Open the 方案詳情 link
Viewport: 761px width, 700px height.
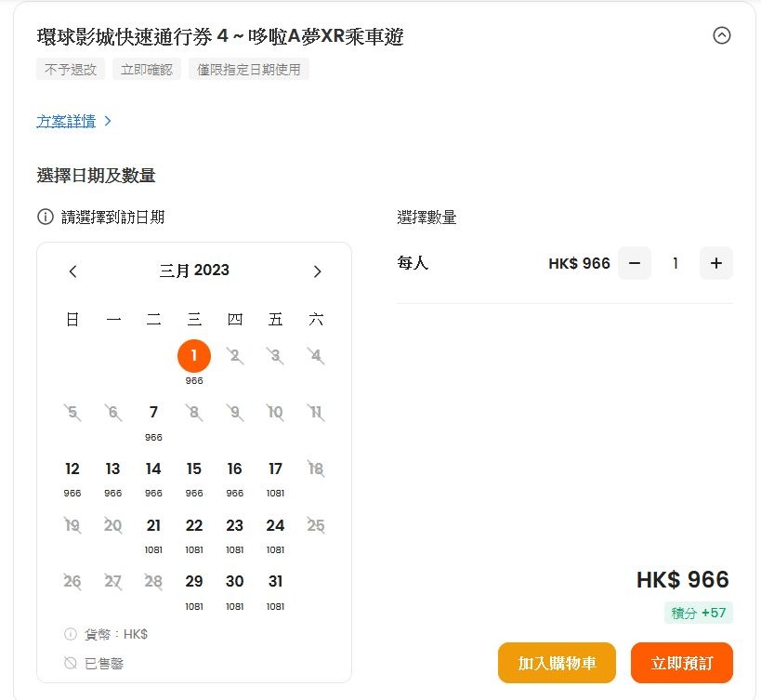(66, 122)
